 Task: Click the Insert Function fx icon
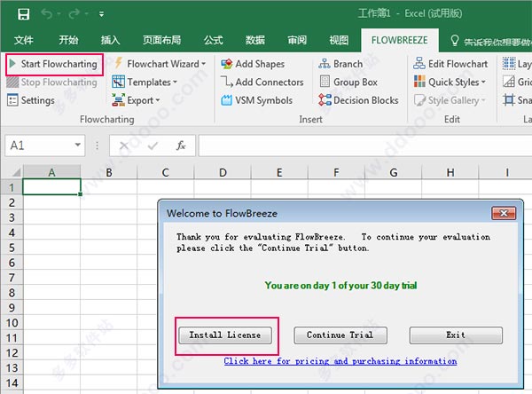click(181, 146)
